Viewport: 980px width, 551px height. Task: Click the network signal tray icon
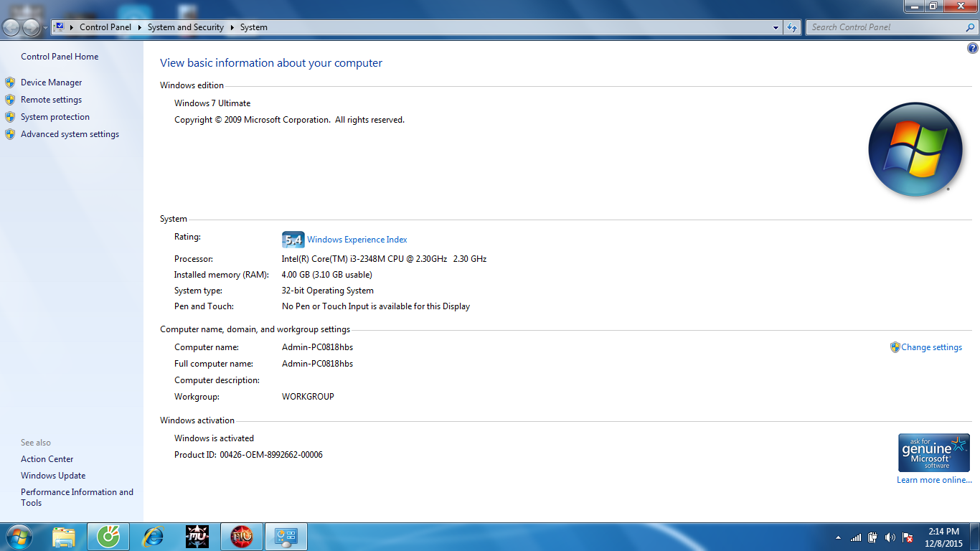pos(856,537)
